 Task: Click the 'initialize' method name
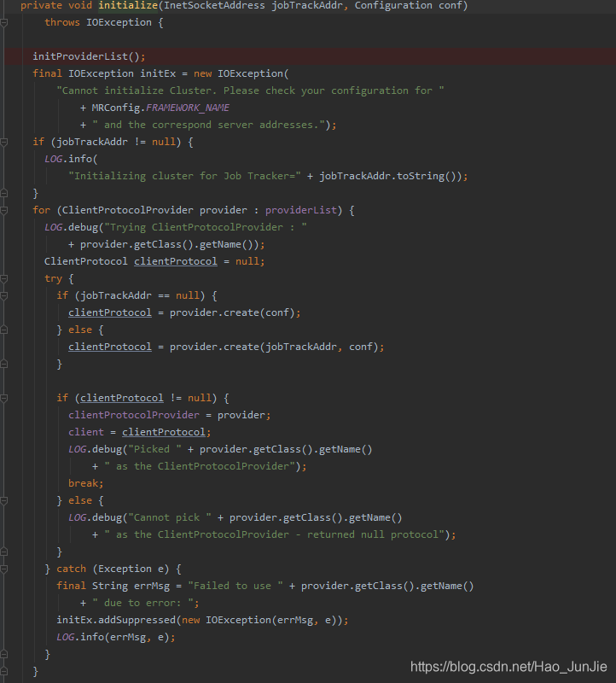(128, 5)
